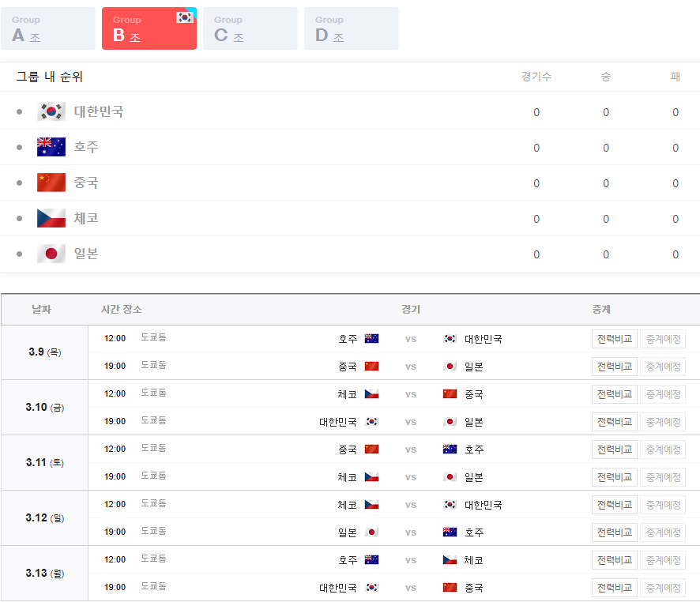
Task: Click Korea flag in 3.12 12:00 match
Action: click(450, 505)
